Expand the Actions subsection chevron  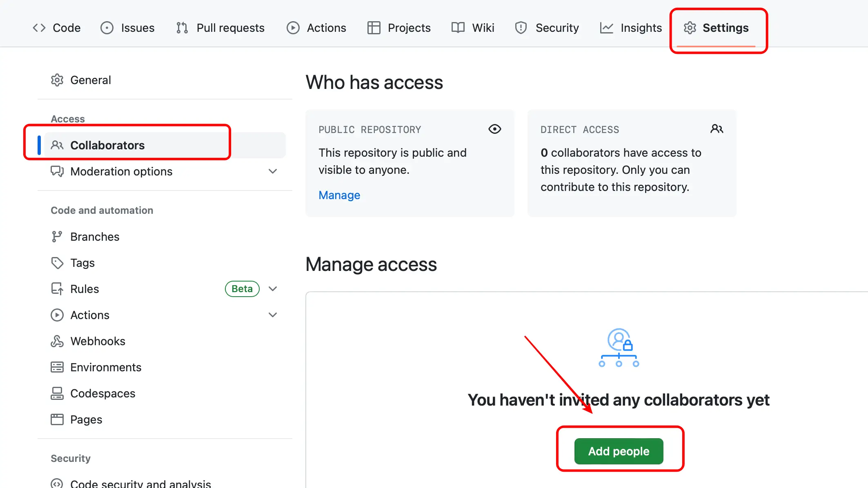(272, 315)
